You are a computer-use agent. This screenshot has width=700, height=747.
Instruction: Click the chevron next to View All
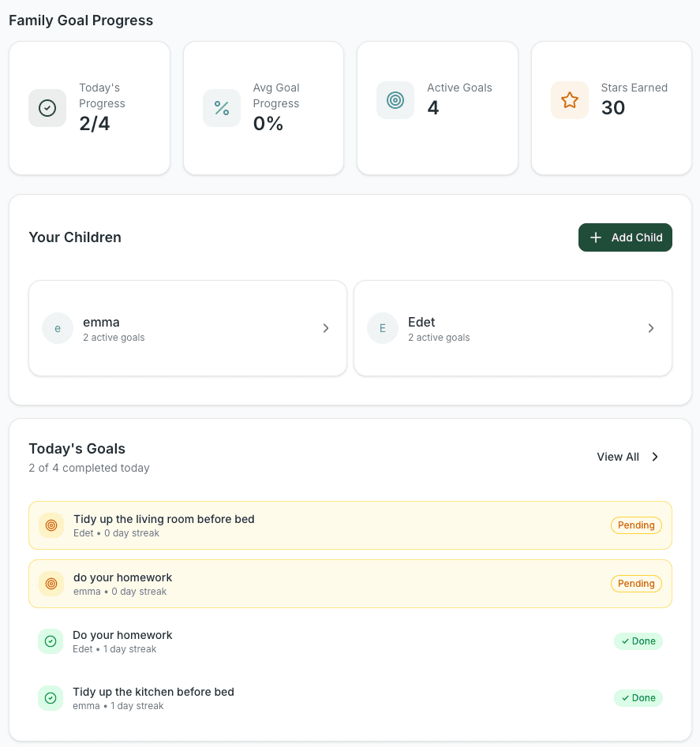(x=655, y=457)
